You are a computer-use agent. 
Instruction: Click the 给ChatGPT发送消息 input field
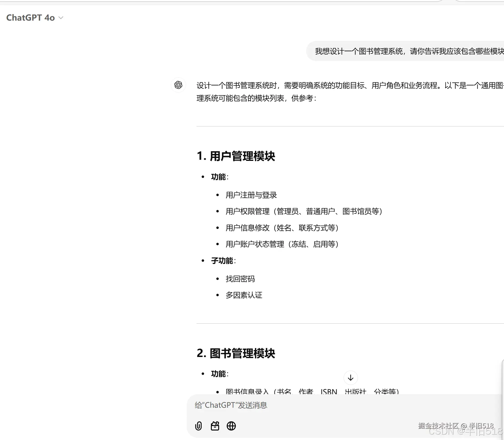[x=231, y=405]
